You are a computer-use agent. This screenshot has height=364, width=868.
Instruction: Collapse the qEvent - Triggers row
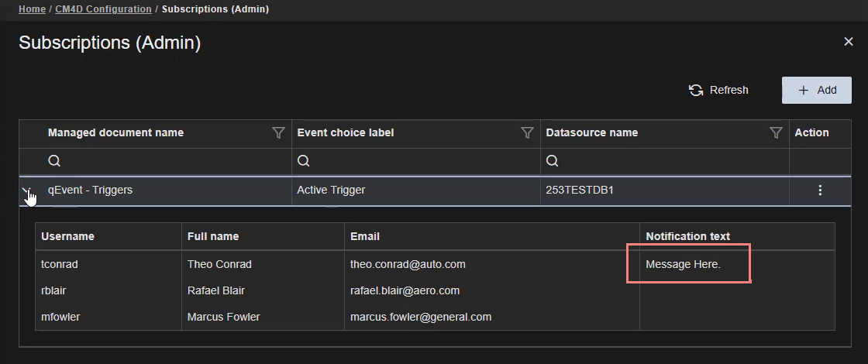[x=27, y=191]
